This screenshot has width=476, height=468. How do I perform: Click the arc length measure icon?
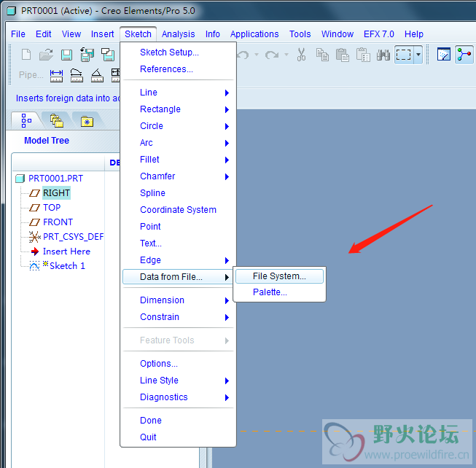point(77,76)
